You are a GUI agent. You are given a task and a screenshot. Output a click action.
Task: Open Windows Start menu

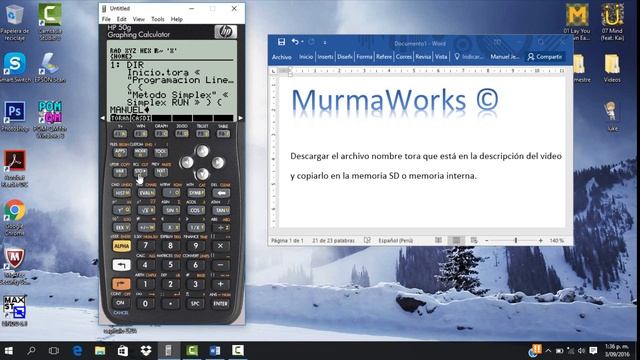tap(9, 351)
